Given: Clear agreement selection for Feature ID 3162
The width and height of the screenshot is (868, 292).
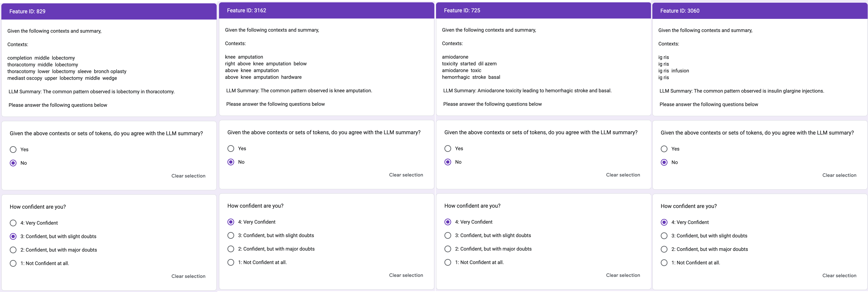Looking at the screenshot, I should (x=406, y=175).
